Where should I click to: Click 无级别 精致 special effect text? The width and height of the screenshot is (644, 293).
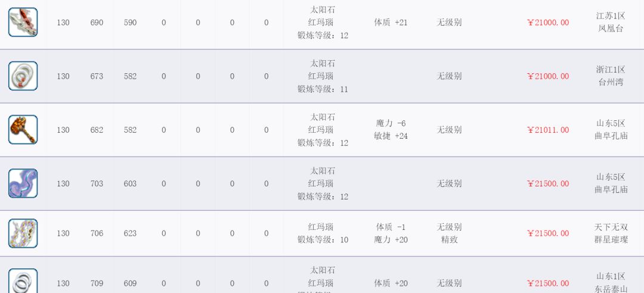point(449,233)
